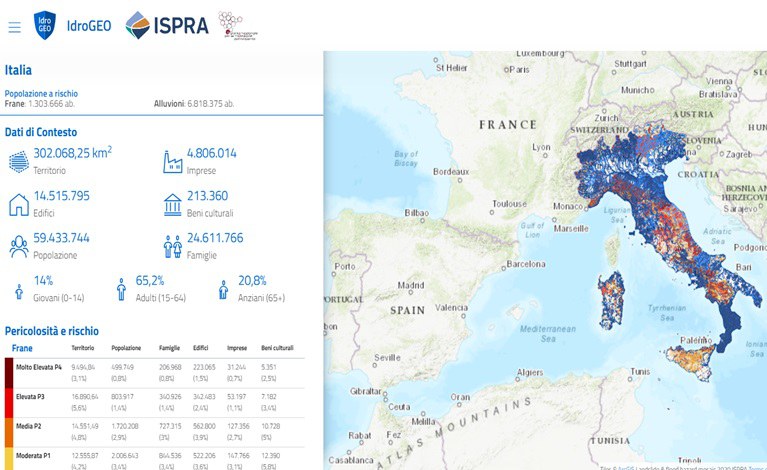Click the Edifici house icon
Image resolution: width=767 pixels, height=470 pixels.
19,204
